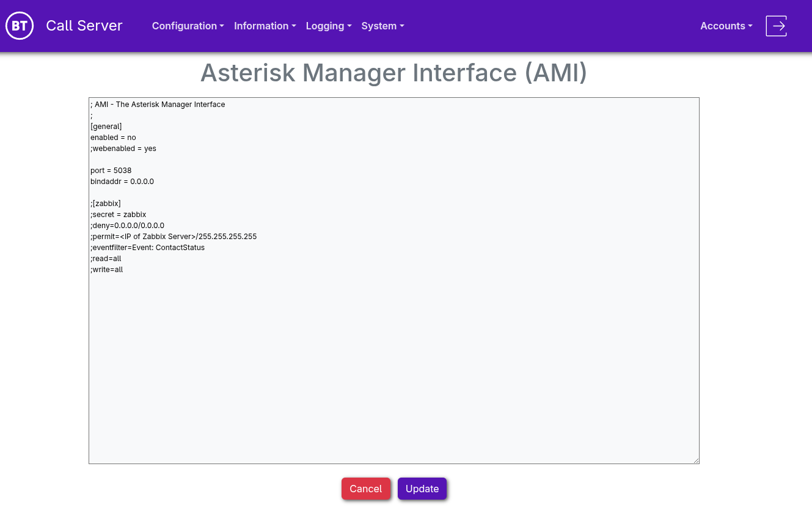Open the Logging dropdown menu

point(329,26)
